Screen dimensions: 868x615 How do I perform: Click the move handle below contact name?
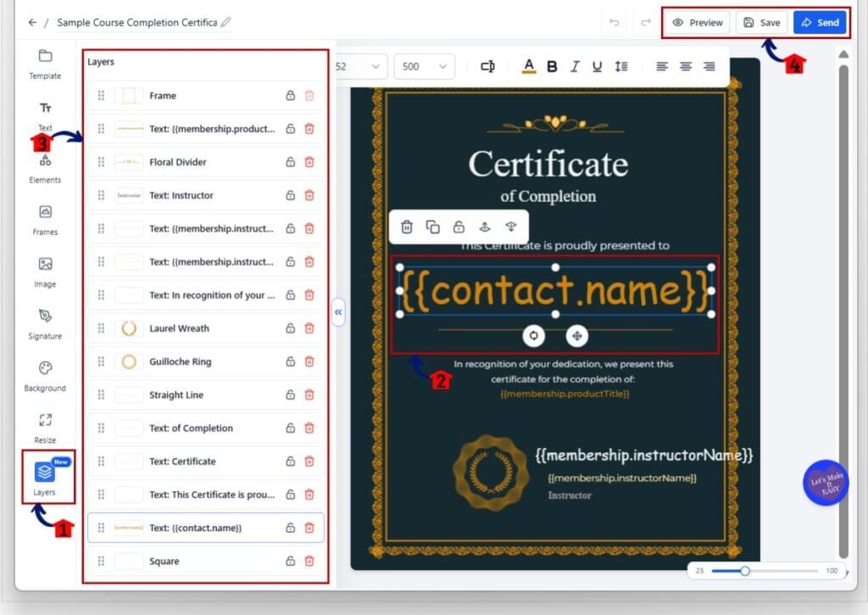tap(576, 336)
